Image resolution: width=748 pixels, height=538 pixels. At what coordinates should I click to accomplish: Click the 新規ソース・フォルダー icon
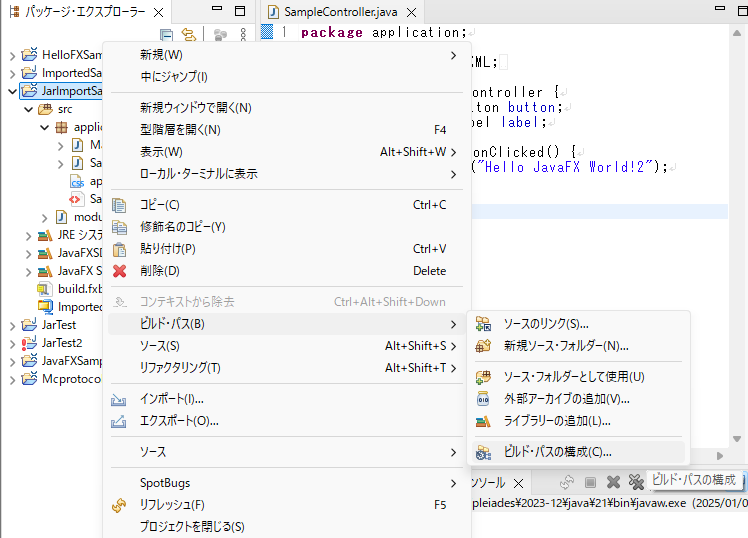tap(483, 346)
